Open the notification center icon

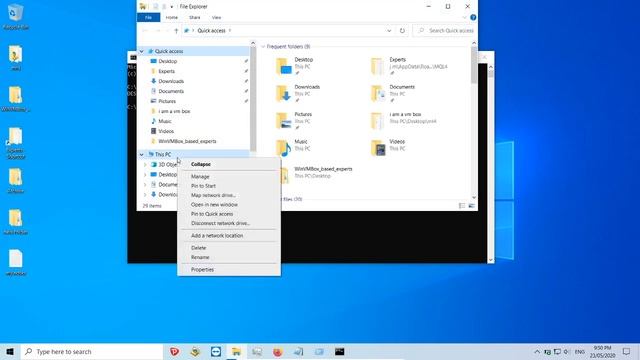(627, 351)
